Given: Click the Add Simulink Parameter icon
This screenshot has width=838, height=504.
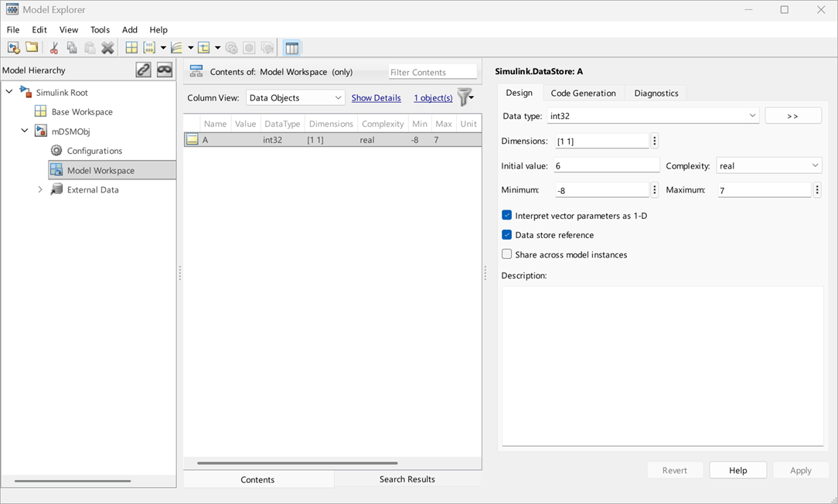Looking at the screenshot, I should 149,48.
